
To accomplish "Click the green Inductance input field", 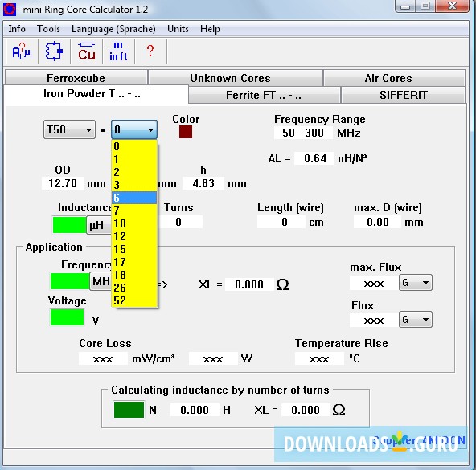I will (69, 225).
